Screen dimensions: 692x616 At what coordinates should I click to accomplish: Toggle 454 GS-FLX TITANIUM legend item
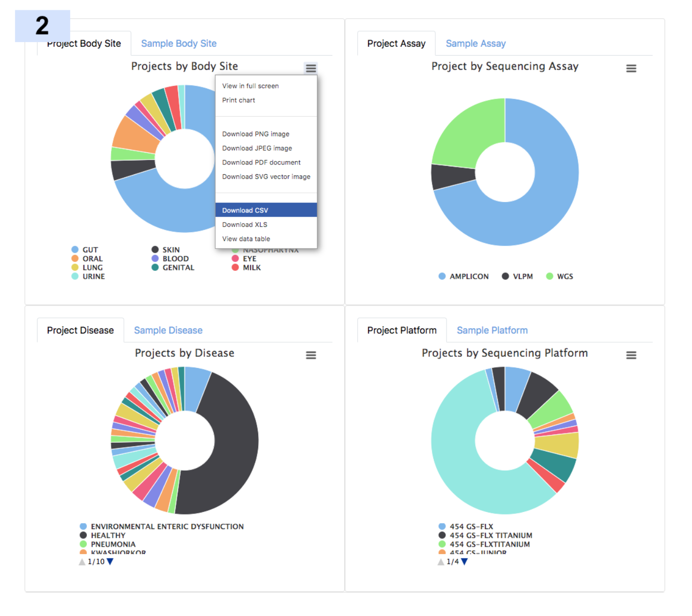pyautogui.click(x=486, y=535)
